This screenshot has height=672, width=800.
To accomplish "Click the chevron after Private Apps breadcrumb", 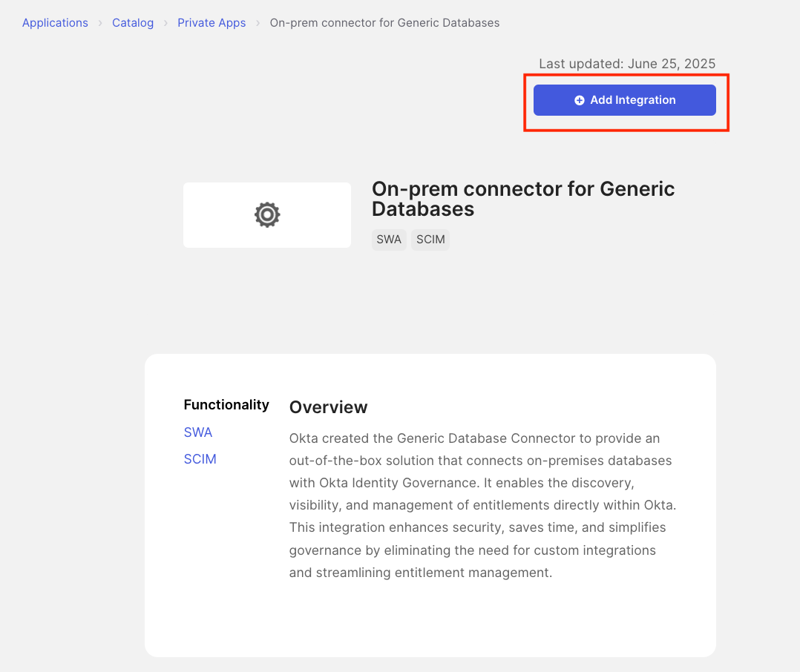I will click(257, 22).
